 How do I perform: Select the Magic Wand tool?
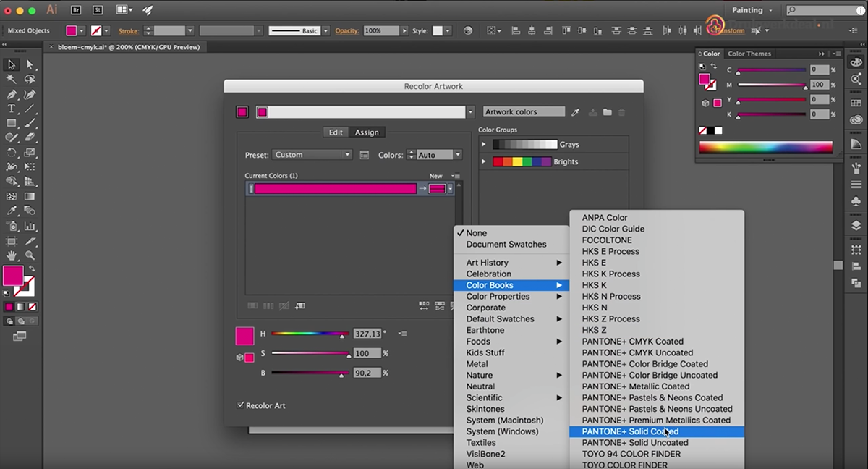click(12, 80)
